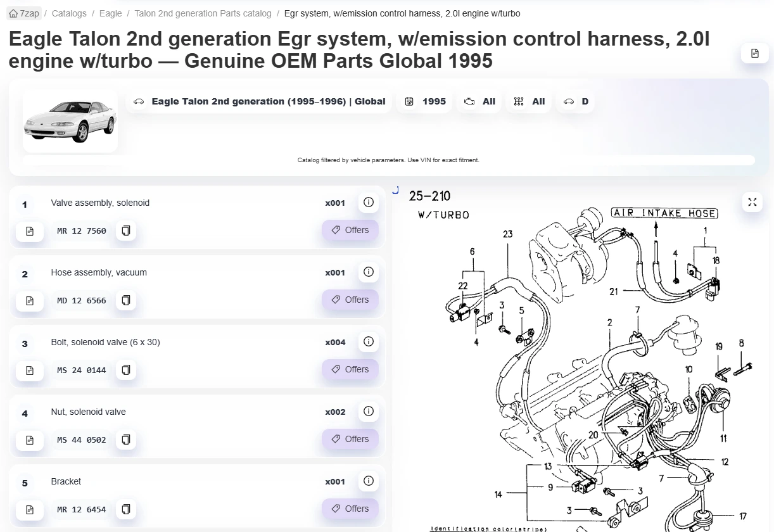Change the engine filter set to All
The width and height of the screenshot is (774, 532).
[479, 101]
